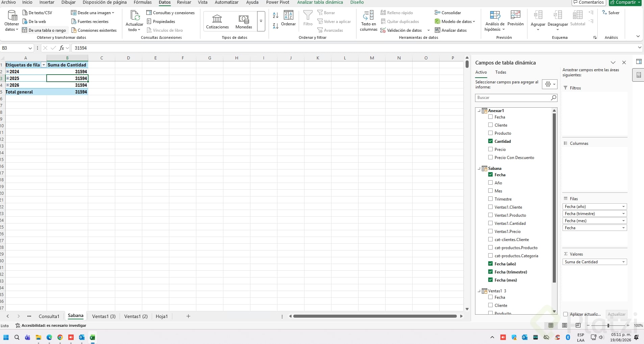Check Precio Con Descuento field
This screenshot has width=644, height=344.
[x=490, y=157]
